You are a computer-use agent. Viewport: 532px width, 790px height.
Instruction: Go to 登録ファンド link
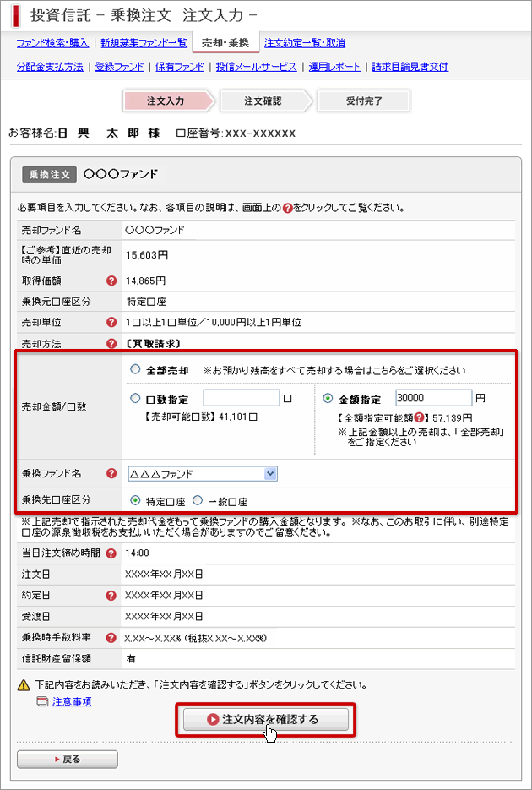click(x=120, y=67)
